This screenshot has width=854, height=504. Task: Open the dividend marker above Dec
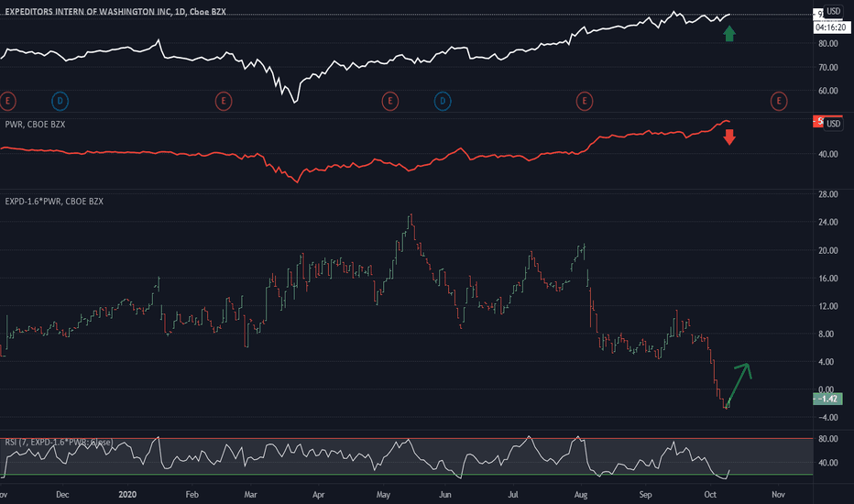tap(60, 101)
